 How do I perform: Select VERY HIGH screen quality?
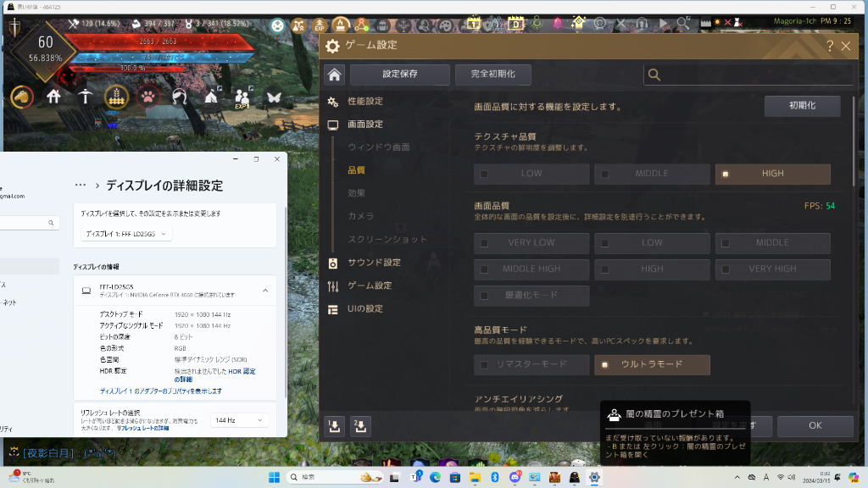coord(773,269)
